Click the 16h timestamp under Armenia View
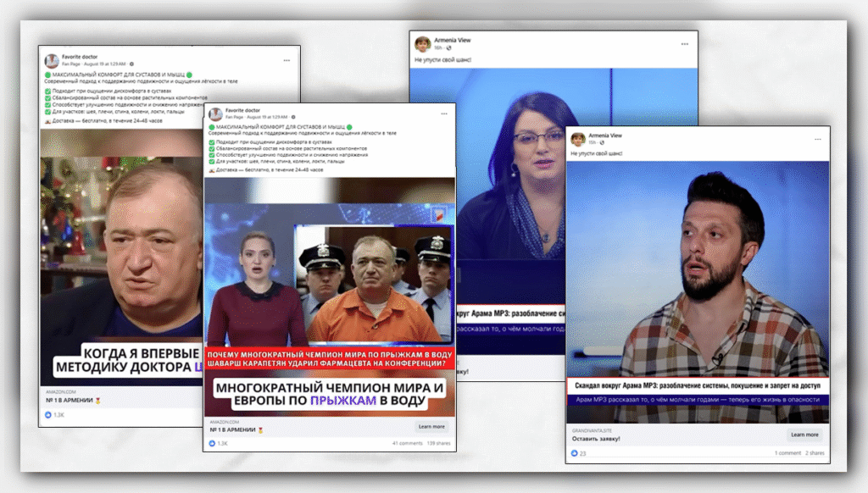Viewport: 868px width, 493px height. 438,48
